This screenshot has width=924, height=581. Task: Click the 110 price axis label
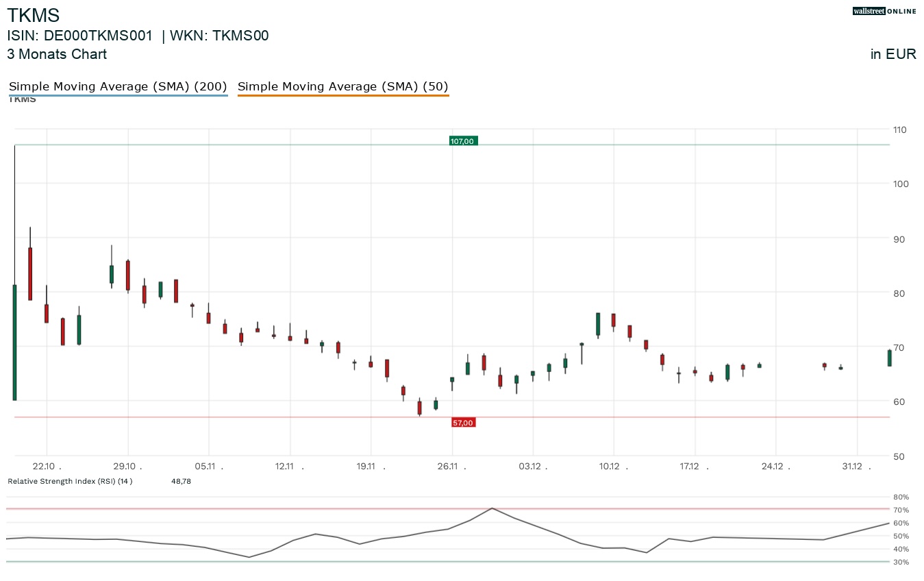pos(899,129)
